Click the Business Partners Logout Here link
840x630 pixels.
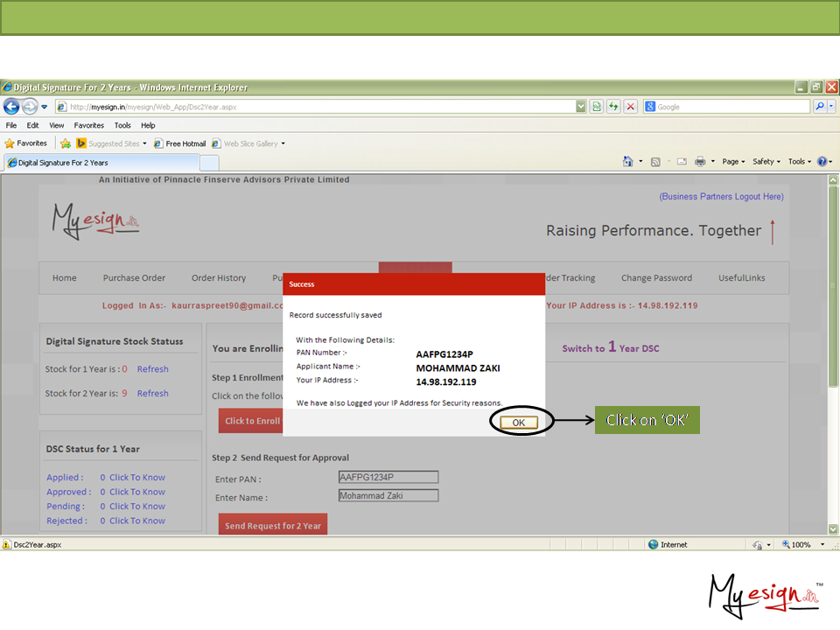721,197
